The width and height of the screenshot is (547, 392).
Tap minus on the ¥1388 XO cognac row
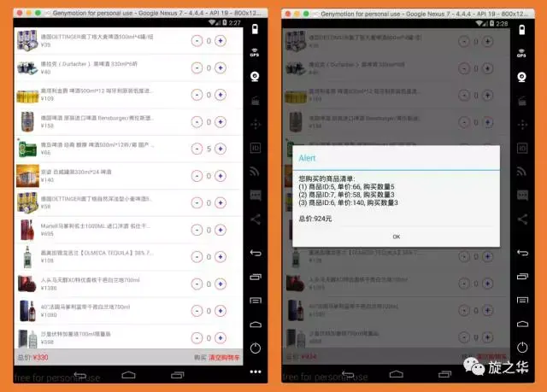click(197, 284)
